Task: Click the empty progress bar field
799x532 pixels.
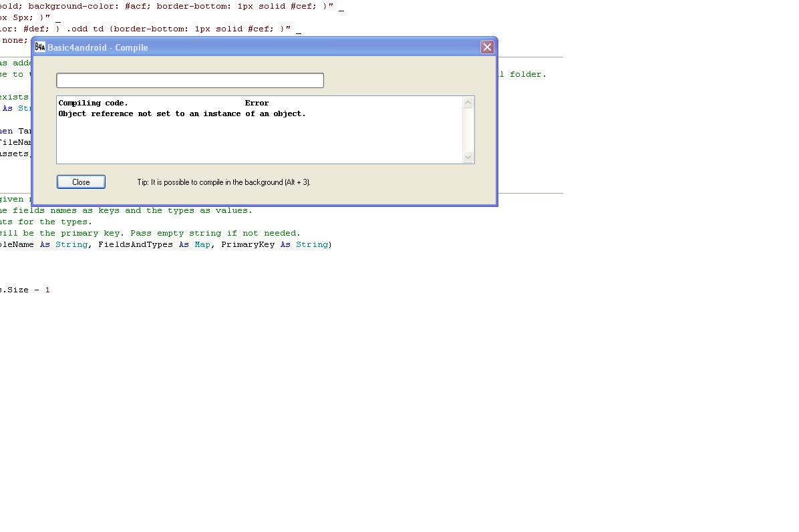Action: coord(190,81)
